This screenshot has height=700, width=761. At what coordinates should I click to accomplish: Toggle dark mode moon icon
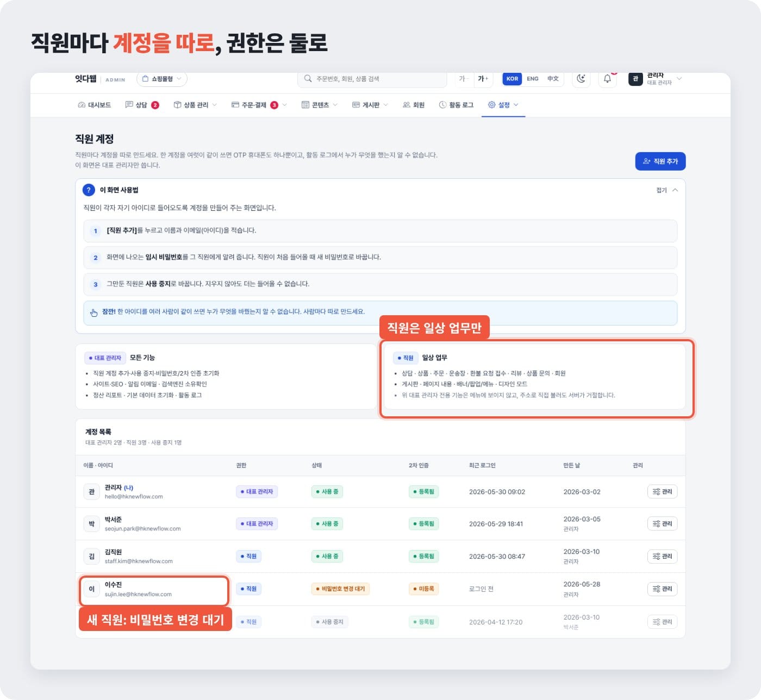[581, 79]
